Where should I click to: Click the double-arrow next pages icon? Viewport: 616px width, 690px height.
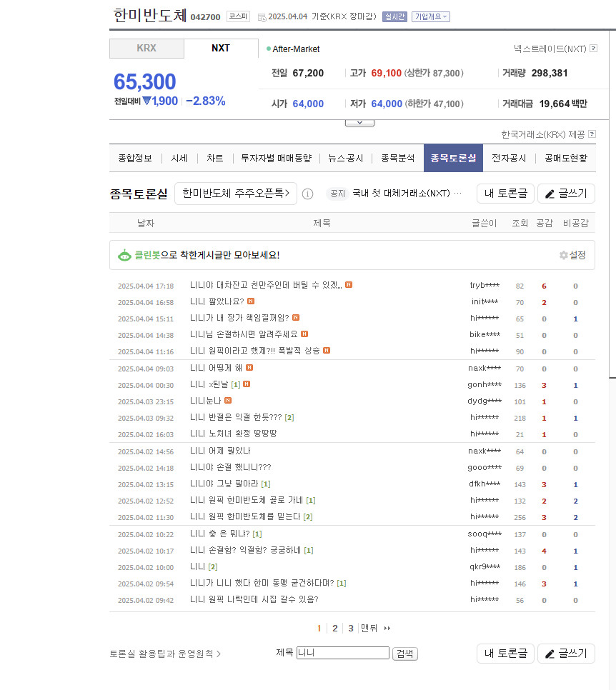click(x=387, y=629)
